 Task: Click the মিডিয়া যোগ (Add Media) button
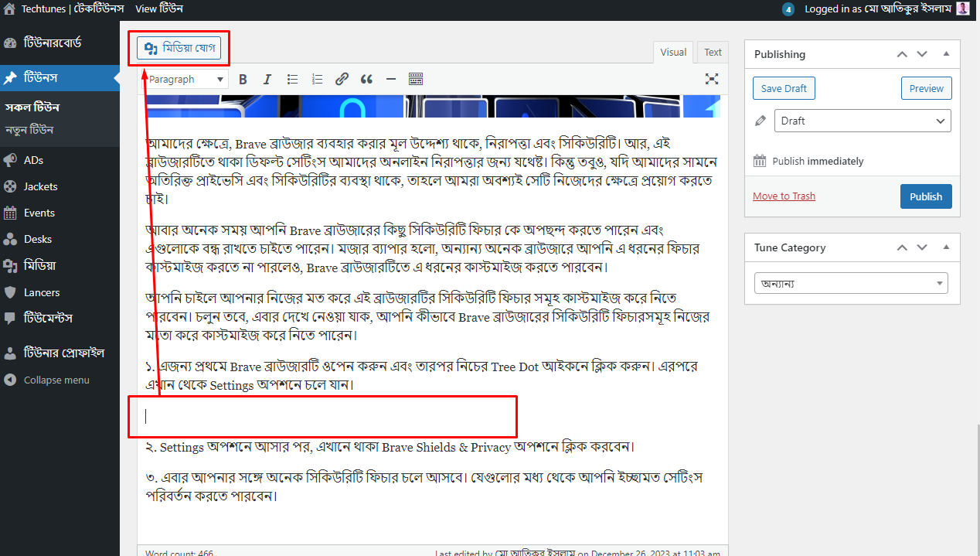click(x=179, y=47)
